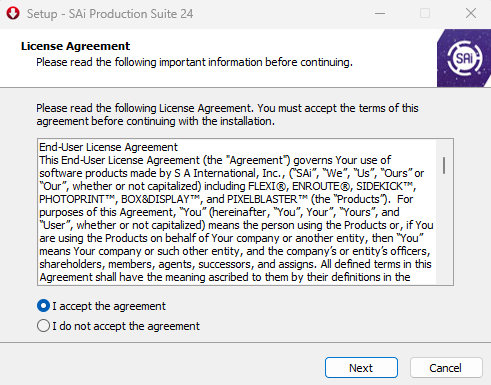Click the 'You must accept the terms' instruction text
Viewport: 491px width, 385px height.
[338, 108]
